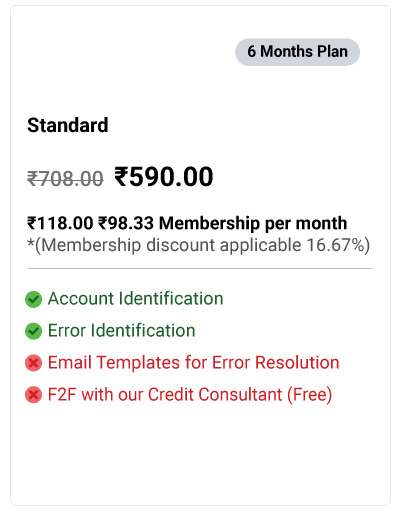This screenshot has height=510, width=400.
Task: Select the Account Identification feature label
Action: point(135,298)
